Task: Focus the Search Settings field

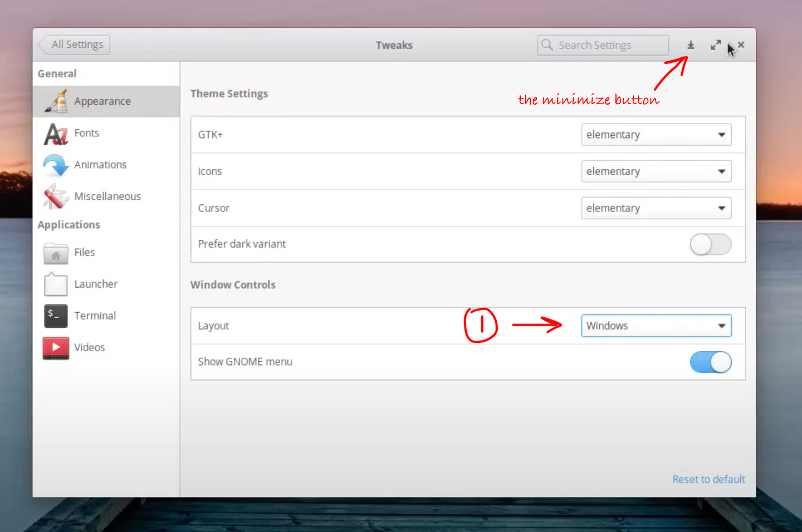Action: pos(604,45)
